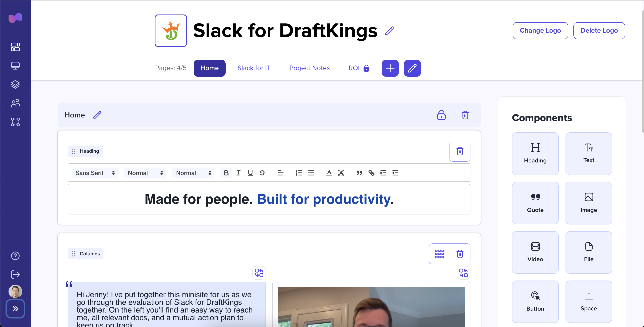Screen dimensions: 644x327
Task: Open the locked ROI tab
Action: [x=359, y=68]
